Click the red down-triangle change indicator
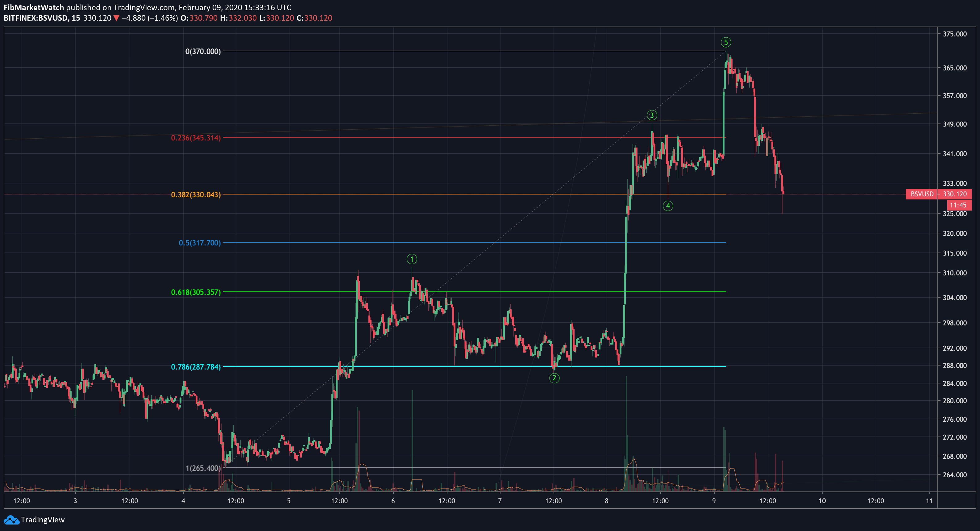The width and height of the screenshot is (980, 531). [116, 18]
